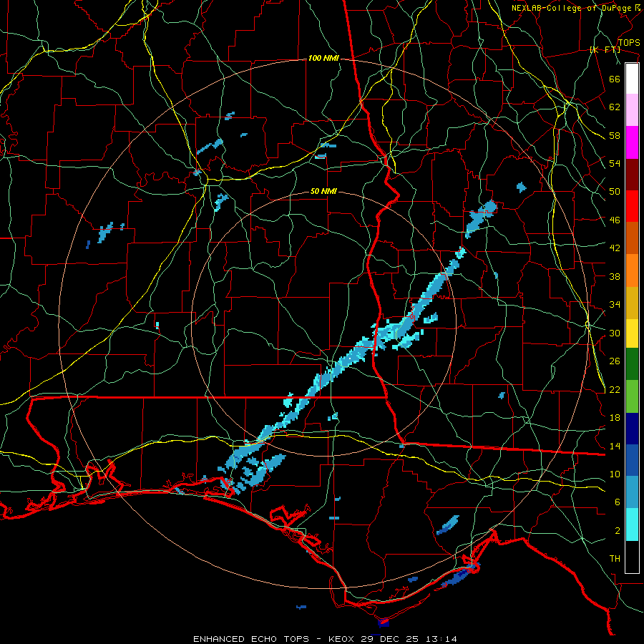Screen dimensions: 644x644
Task: Click the legend value "34"
Action: click(615, 305)
